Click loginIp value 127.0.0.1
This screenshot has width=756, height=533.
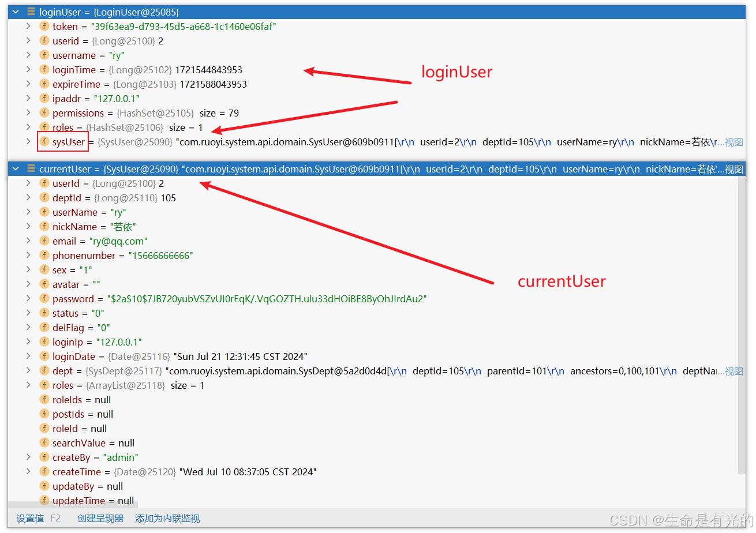[x=119, y=341]
